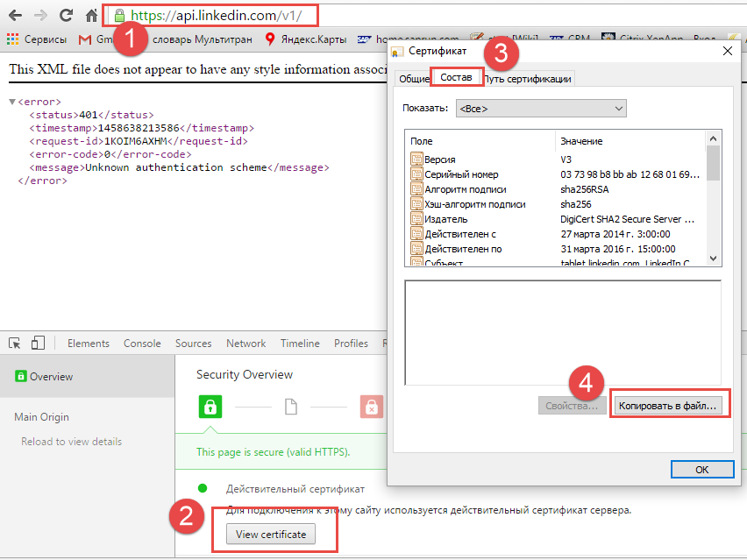Select the Хэш-алгоритм подписи field row
Image resolution: width=747 pixels, height=560 pixels.
[x=556, y=204]
